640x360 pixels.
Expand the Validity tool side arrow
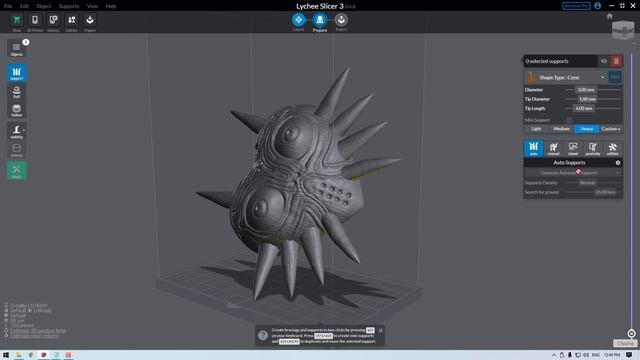pyautogui.click(x=24, y=131)
